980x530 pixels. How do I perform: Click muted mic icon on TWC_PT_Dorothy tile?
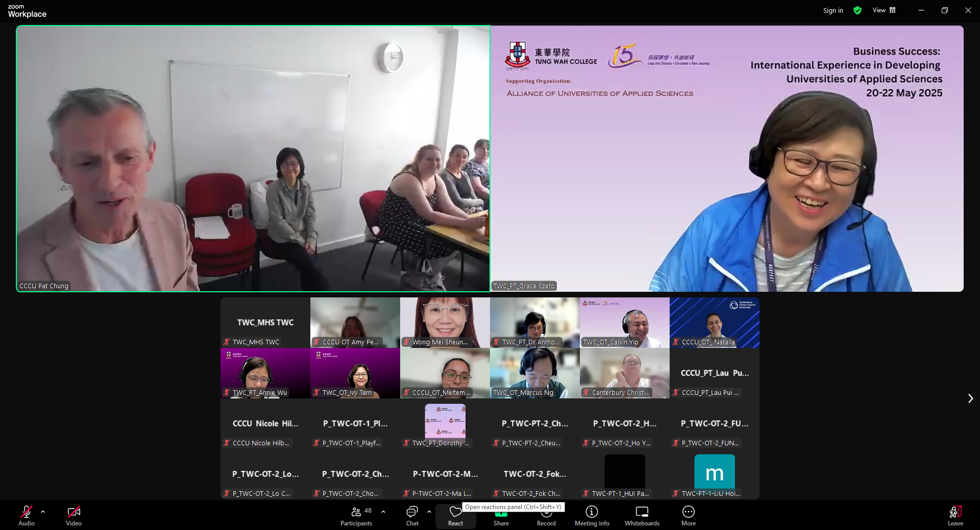click(x=406, y=443)
